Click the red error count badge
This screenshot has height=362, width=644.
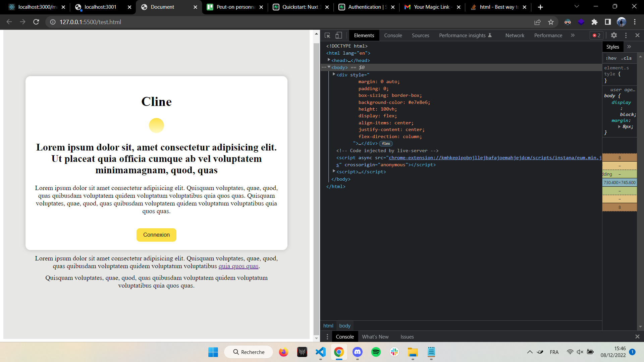tap(597, 35)
